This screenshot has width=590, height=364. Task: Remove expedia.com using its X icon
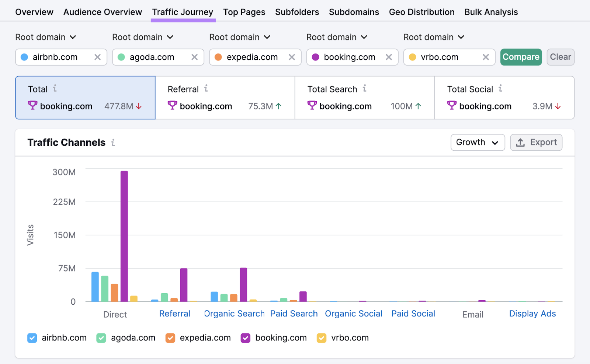[x=292, y=57]
